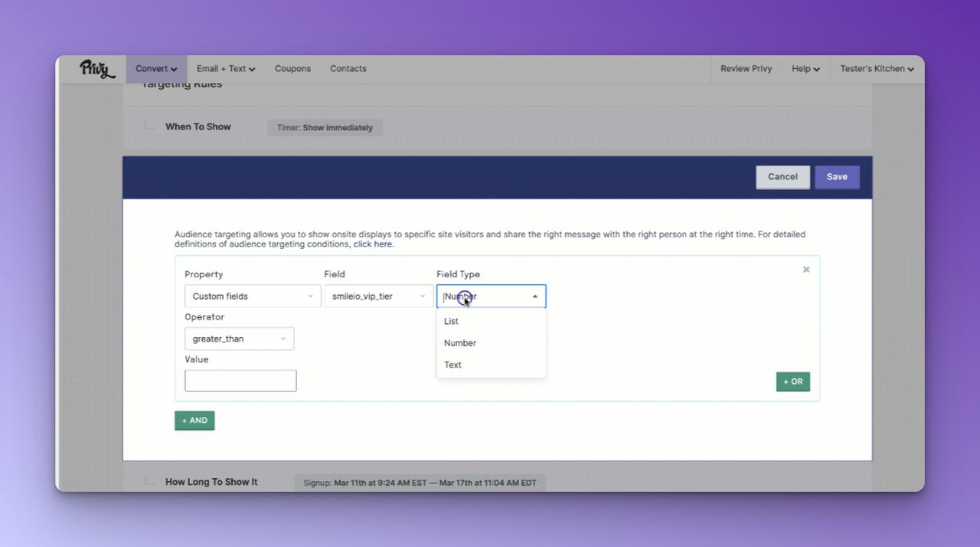Screen dimensions: 980x547
Task: Collapse Field Type dropdown via caret arrow
Action: [x=535, y=296]
